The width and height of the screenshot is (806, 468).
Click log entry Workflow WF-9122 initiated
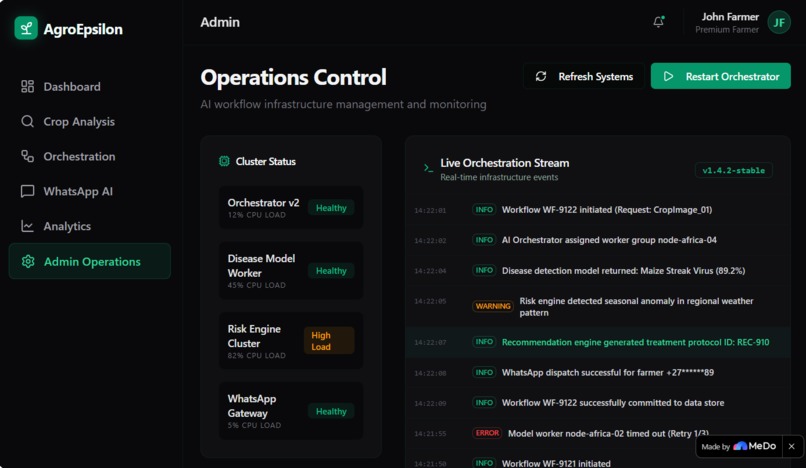597,210
